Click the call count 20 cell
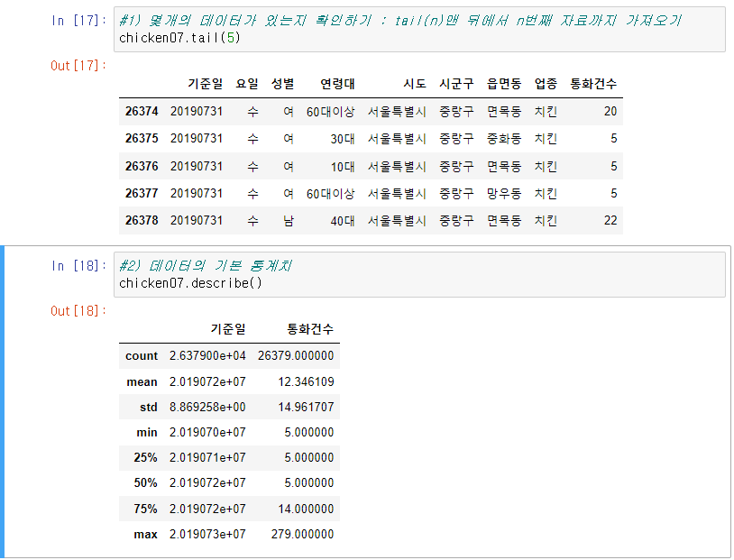Viewport: 734px width, 560px height. (x=610, y=112)
